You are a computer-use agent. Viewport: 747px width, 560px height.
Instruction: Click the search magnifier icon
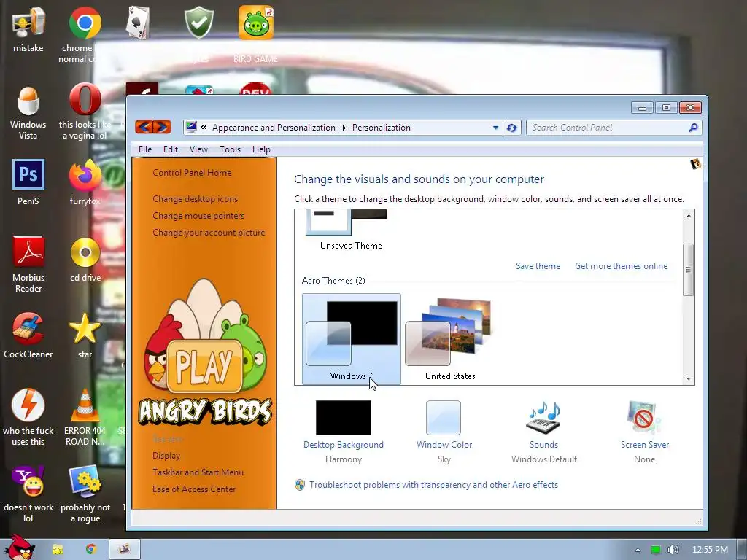(x=693, y=127)
